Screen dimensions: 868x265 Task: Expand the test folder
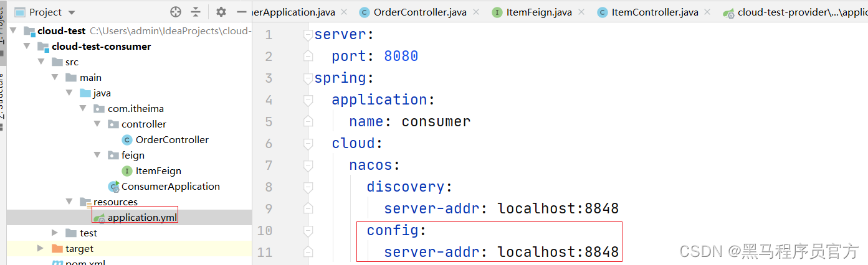pyautogui.click(x=55, y=233)
